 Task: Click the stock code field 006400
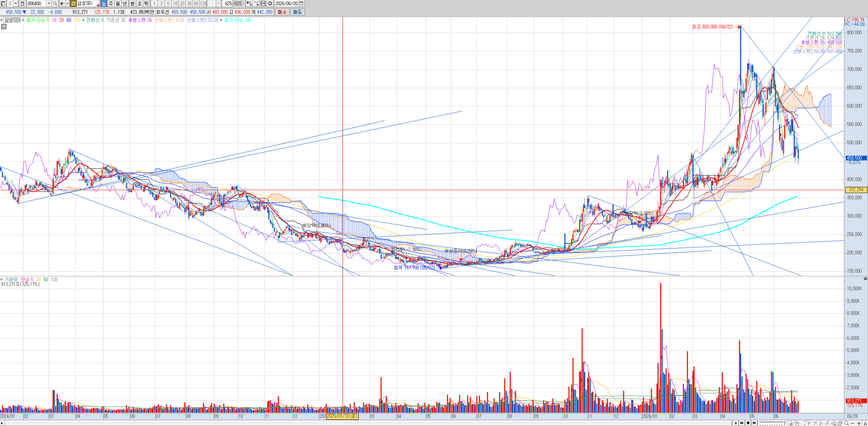click(36, 3)
